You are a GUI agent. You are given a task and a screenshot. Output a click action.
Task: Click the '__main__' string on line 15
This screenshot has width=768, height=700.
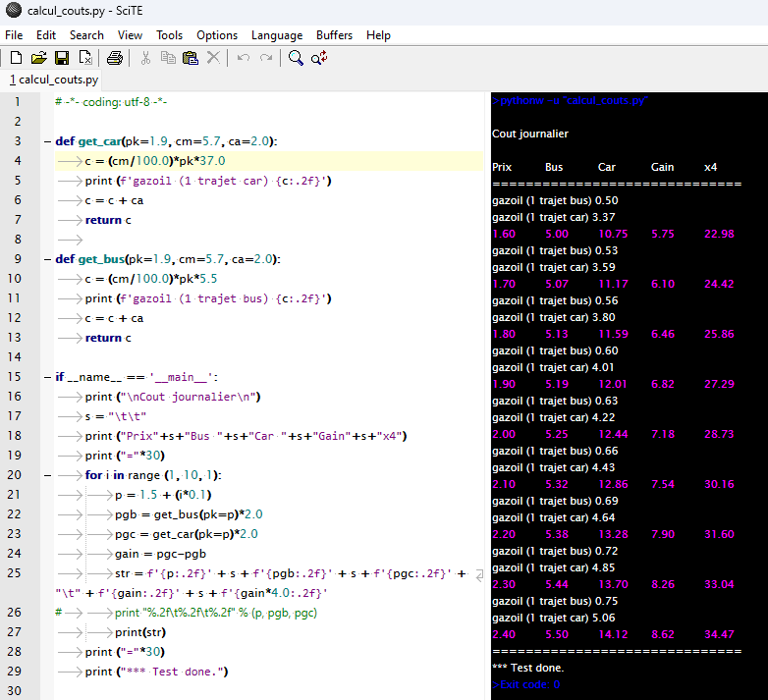182,377
